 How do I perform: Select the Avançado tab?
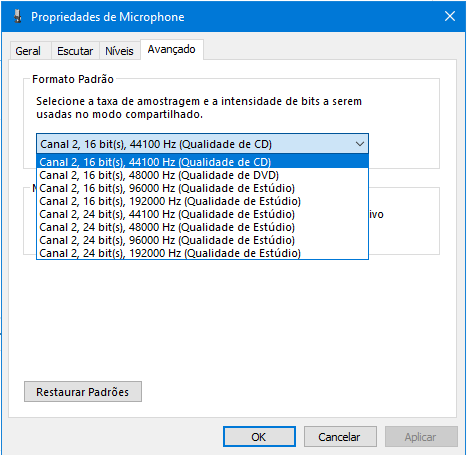coord(172,49)
